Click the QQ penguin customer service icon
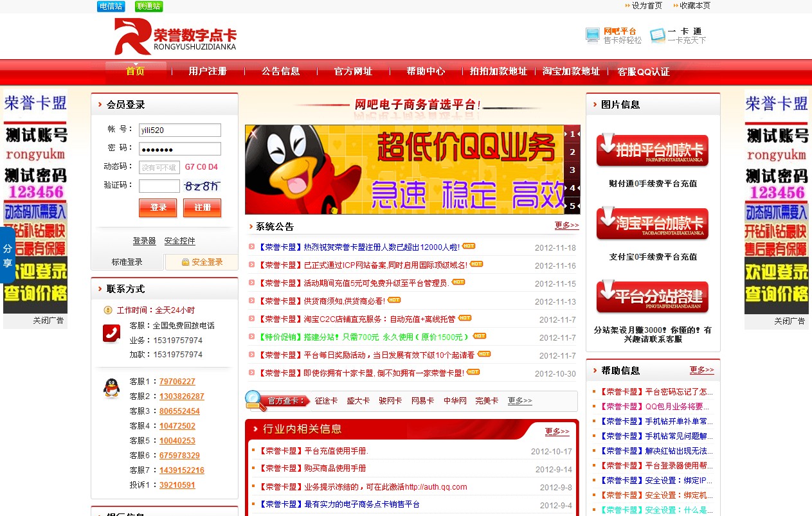The width and height of the screenshot is (812, 516). (112, 388)
